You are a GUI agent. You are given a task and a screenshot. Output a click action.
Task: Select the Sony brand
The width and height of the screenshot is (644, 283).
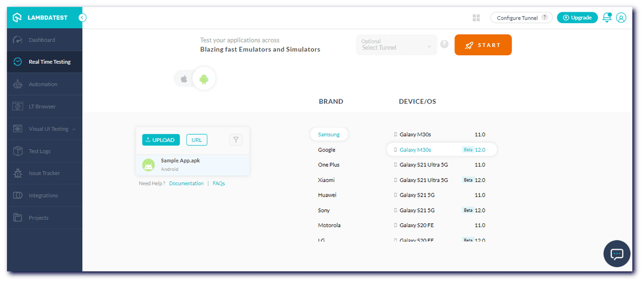point(324,211)
